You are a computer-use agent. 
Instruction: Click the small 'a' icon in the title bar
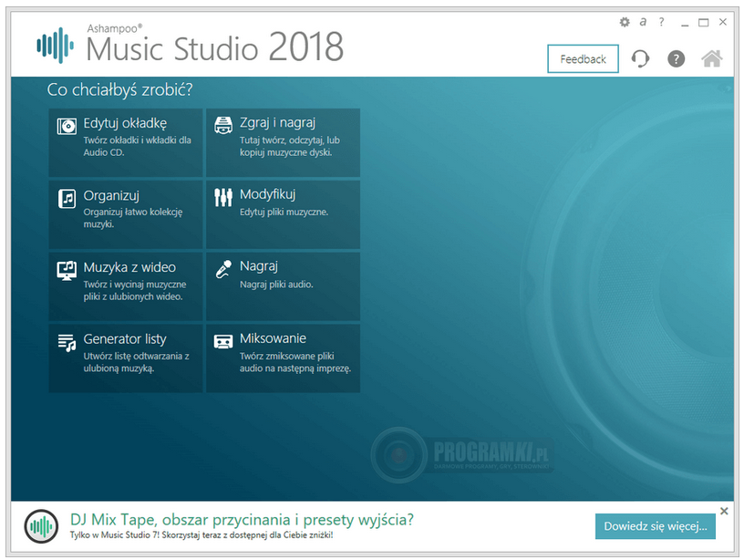643,22
